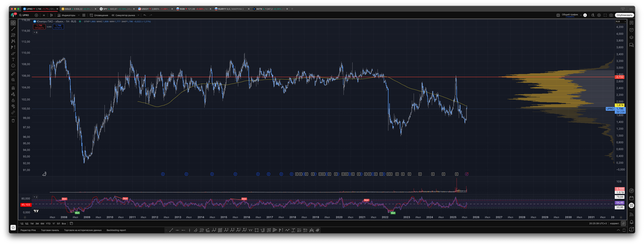Enter fullscreen mode
The image size is (644, 245).
[x=605, y=15]
